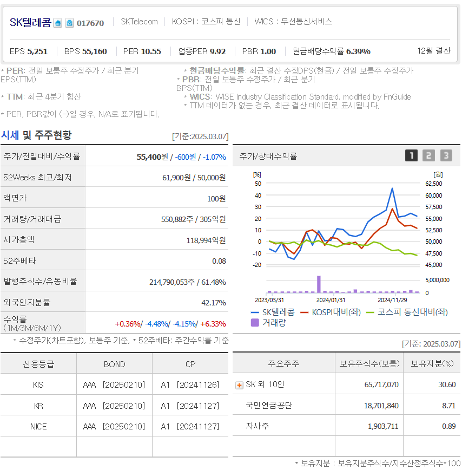462x476 pixels.
Task: Click the 61,900원 / 50,000원 value
Action: tap(194, 178)
